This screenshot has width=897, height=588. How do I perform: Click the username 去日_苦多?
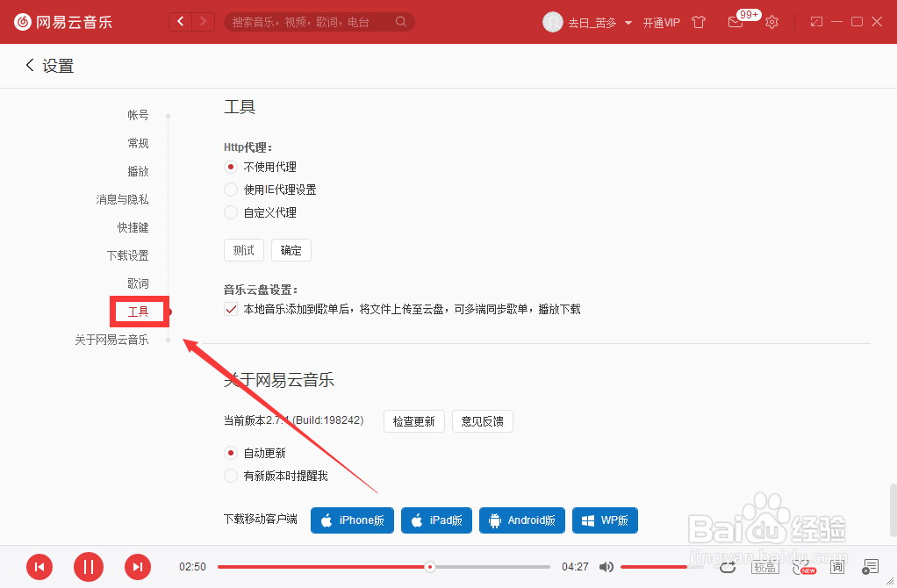(x=592, y=23)
